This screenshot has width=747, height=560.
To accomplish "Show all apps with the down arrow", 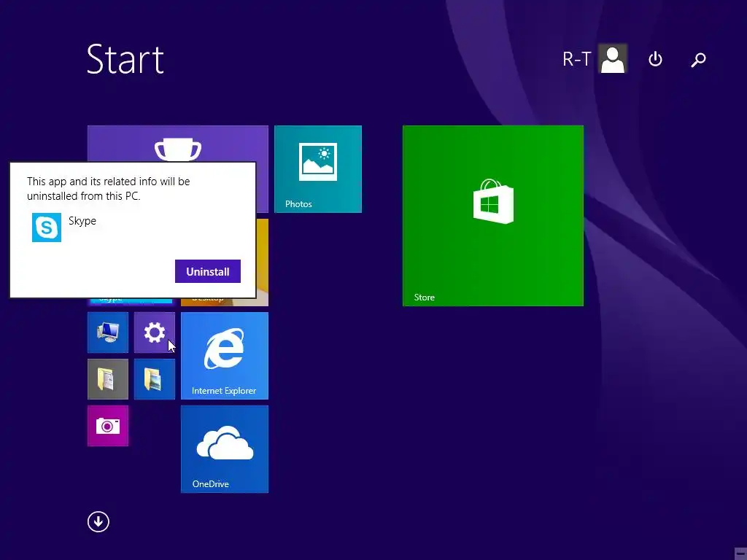I will pyautogui.click(x=98, y=522).
